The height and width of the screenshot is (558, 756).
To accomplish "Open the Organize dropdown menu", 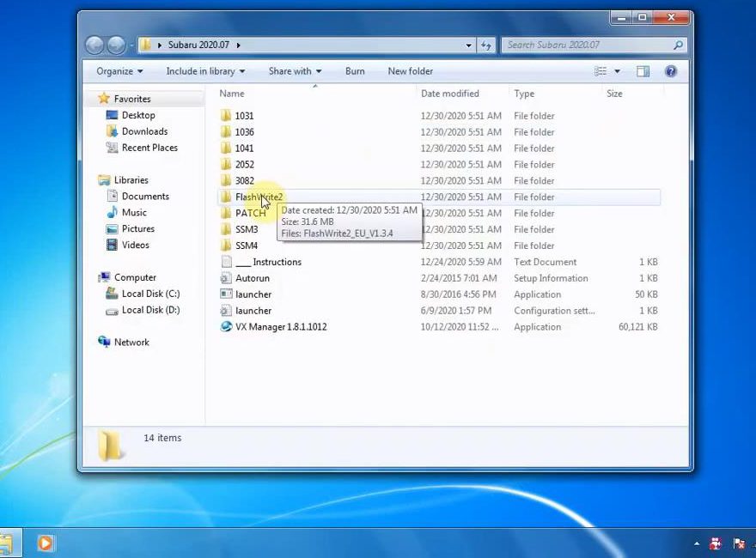I will 119,71.
